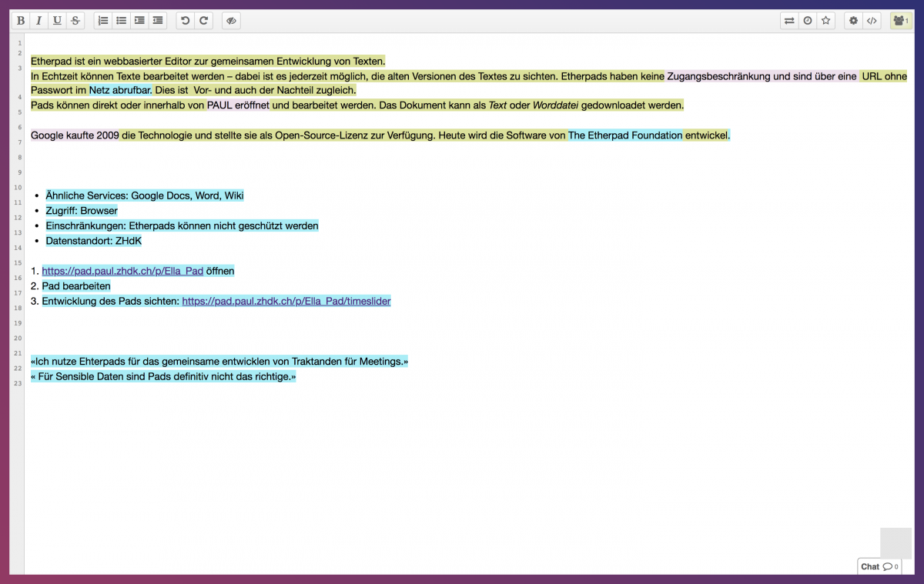Open the Chat box
Viewport: 924px width, 584px height.
click(x=879, y=566)
